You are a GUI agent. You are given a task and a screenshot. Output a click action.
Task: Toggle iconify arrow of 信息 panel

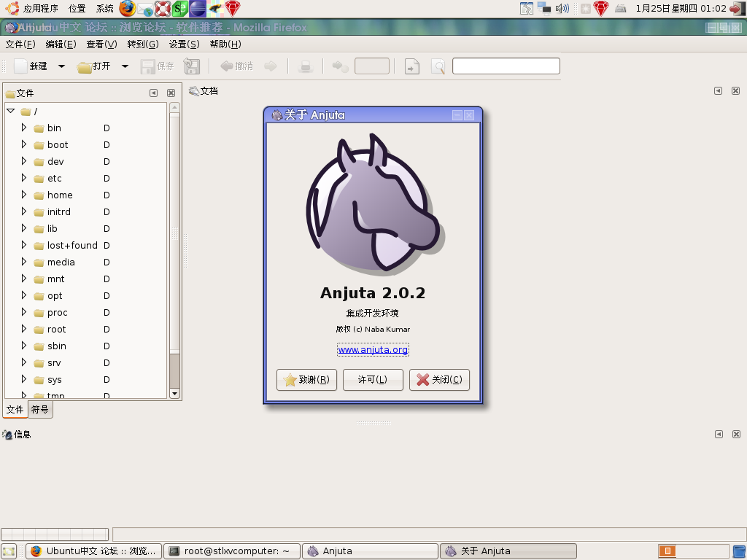719,434
